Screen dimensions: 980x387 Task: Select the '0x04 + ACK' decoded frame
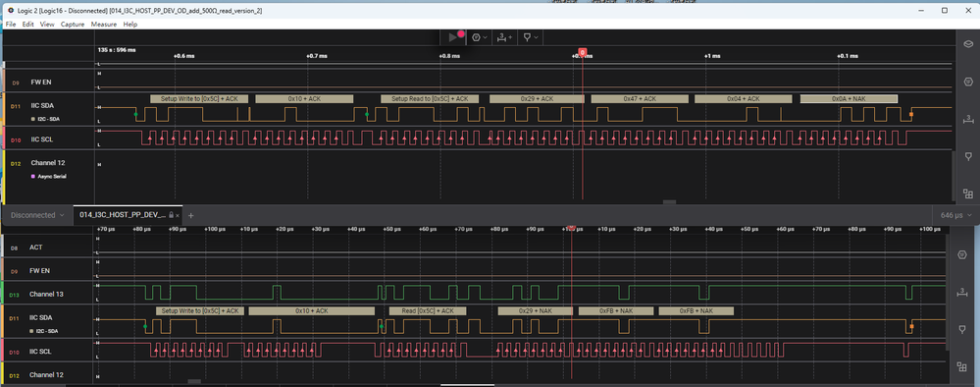pos(744,99)
